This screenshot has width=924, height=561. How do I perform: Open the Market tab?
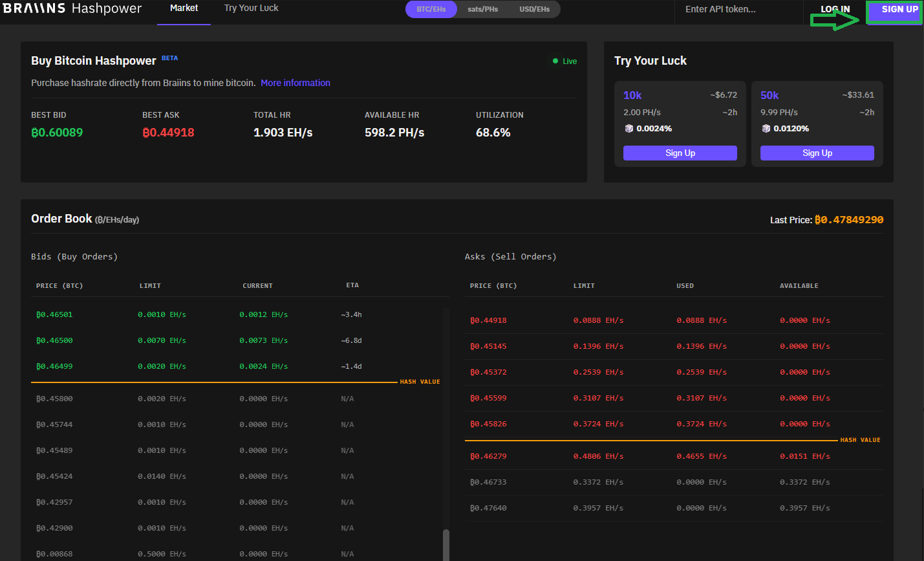184,8
